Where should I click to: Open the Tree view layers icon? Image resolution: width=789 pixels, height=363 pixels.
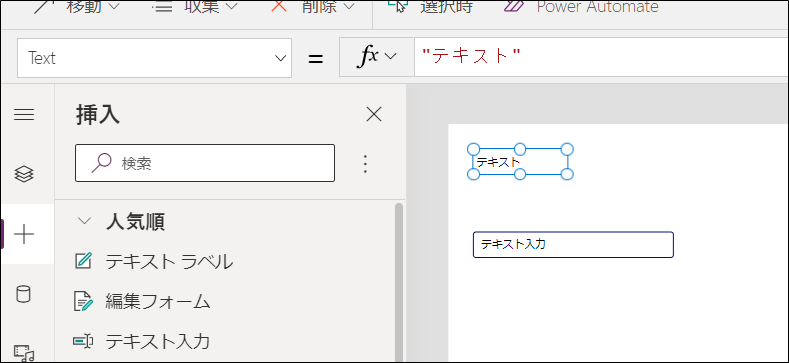[24, 175]
